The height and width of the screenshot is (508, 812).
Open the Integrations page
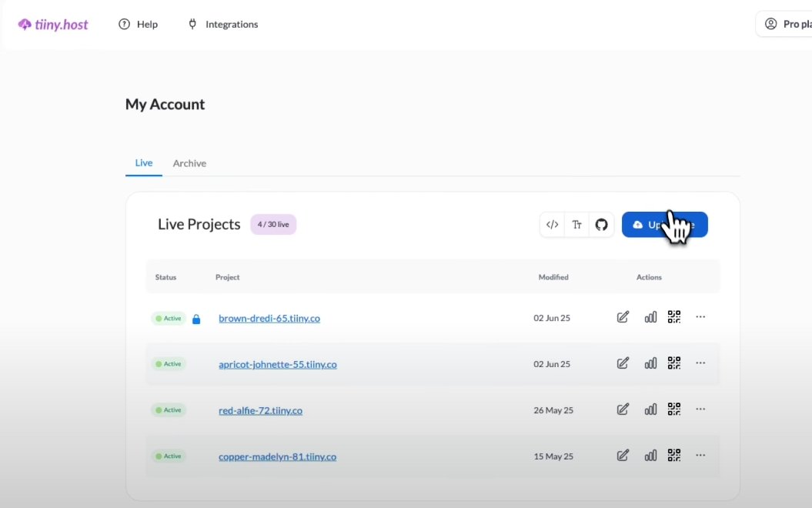click(223, 25)
